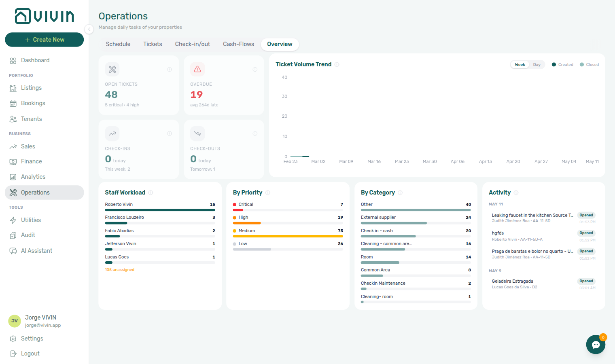The width and height of the screenshot is (615, 364).
Task: Open the Dashboard grid icon
Action: (x=13, y=61)
